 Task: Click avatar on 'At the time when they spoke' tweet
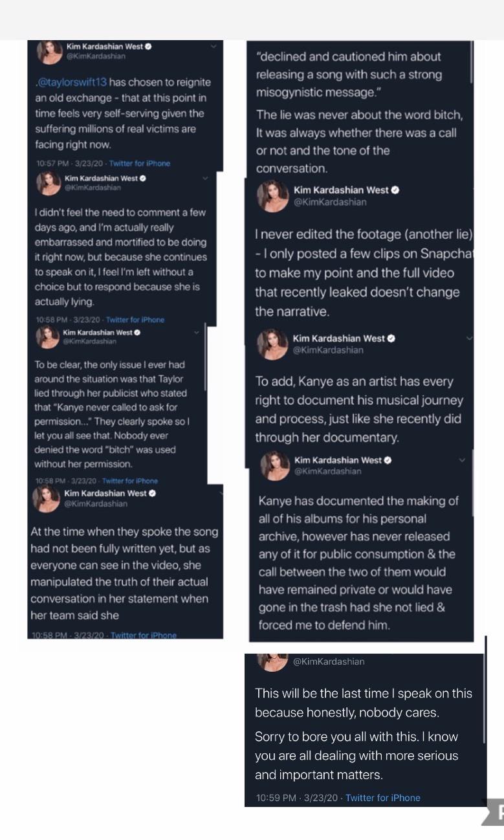(x=47, y=498)
